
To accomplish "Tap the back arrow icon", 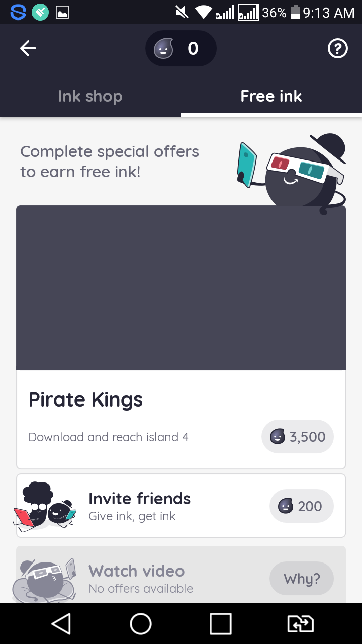I will 28,48.
